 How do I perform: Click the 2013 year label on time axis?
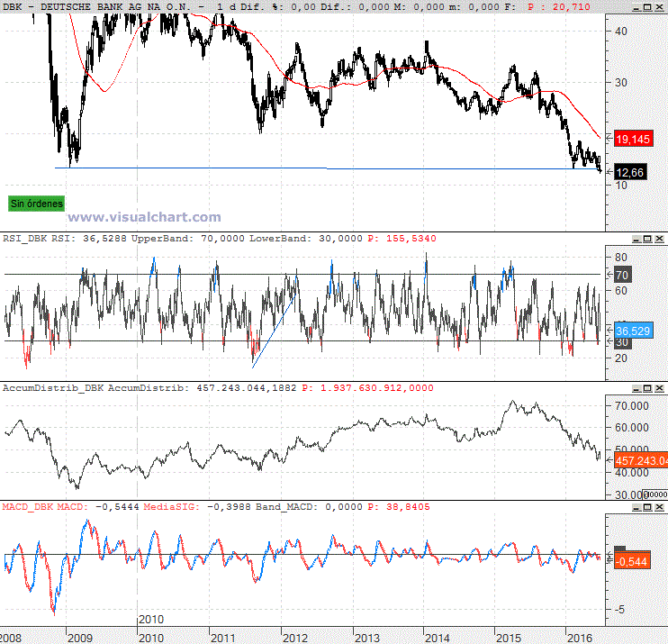click(366, 638)
